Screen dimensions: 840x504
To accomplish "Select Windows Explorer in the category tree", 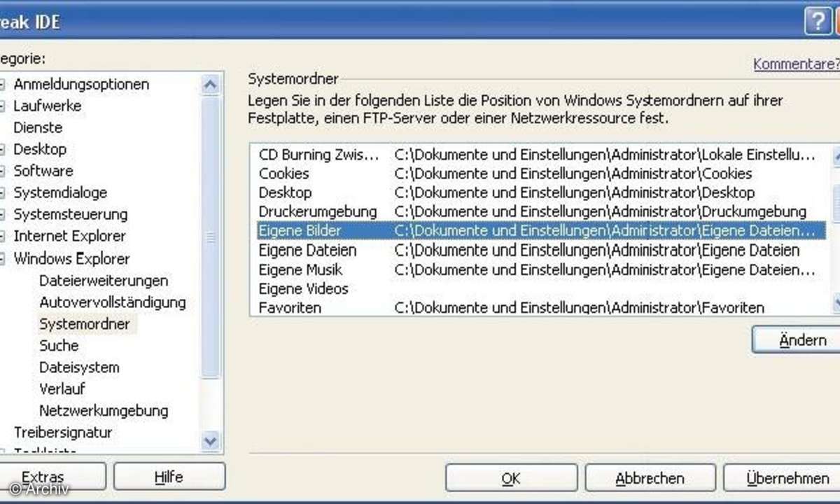I will [71, 258].
